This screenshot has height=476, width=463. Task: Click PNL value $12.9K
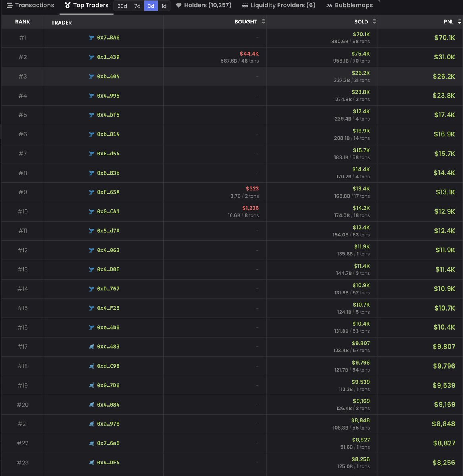[445, 211]
